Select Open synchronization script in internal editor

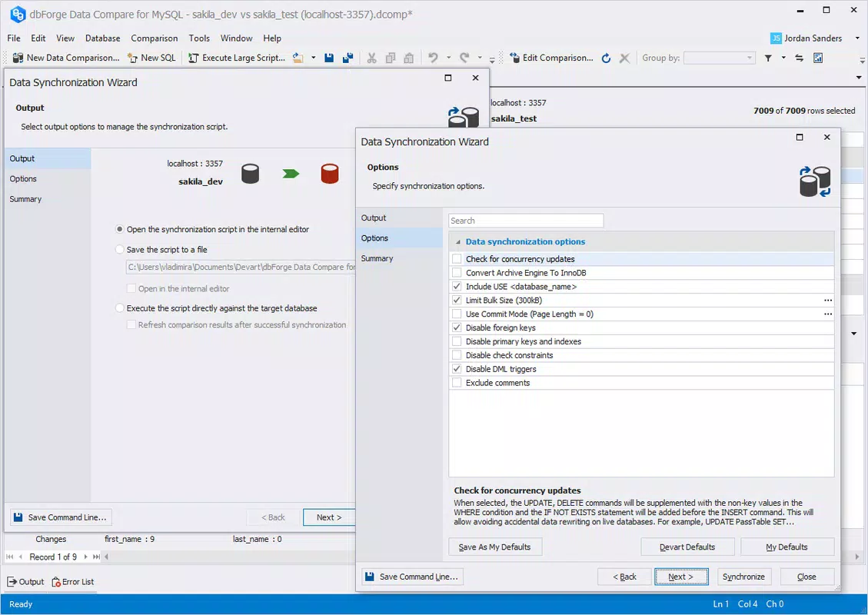pyautogui.click(x=120, y=229)
